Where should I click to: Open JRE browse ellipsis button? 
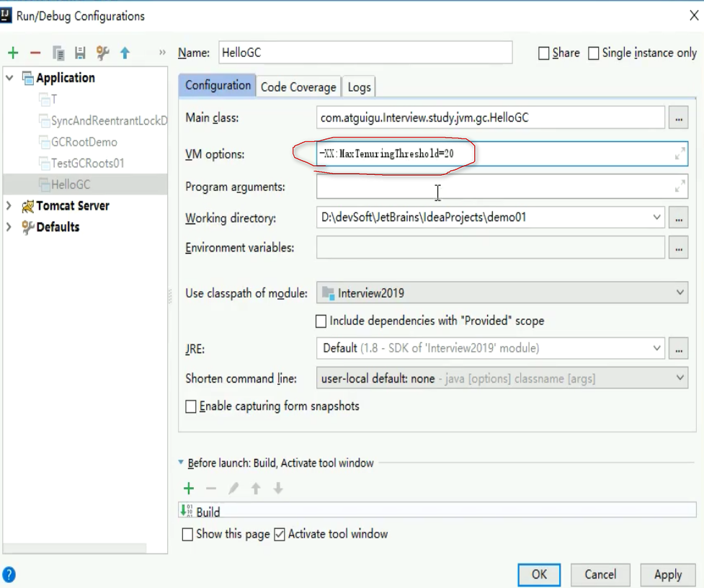click(678, 348)
